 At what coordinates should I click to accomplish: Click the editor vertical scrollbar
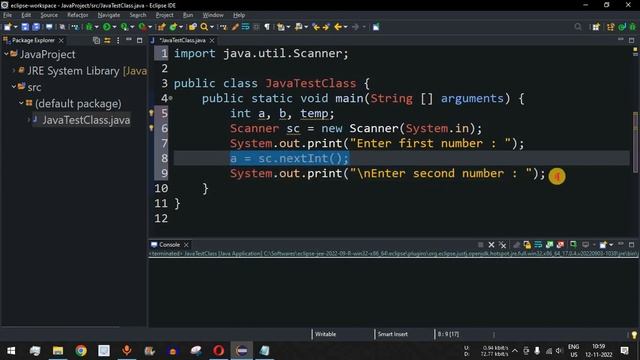click(635, 142)
